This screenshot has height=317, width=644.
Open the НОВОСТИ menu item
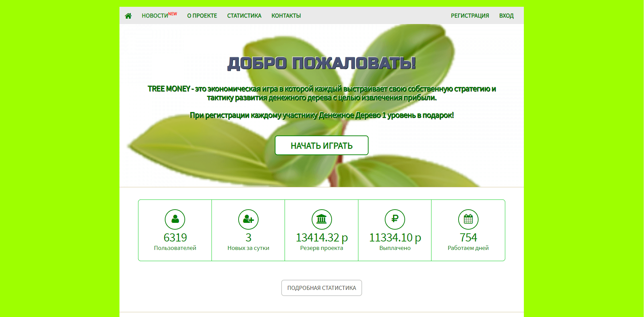point(155,16)
